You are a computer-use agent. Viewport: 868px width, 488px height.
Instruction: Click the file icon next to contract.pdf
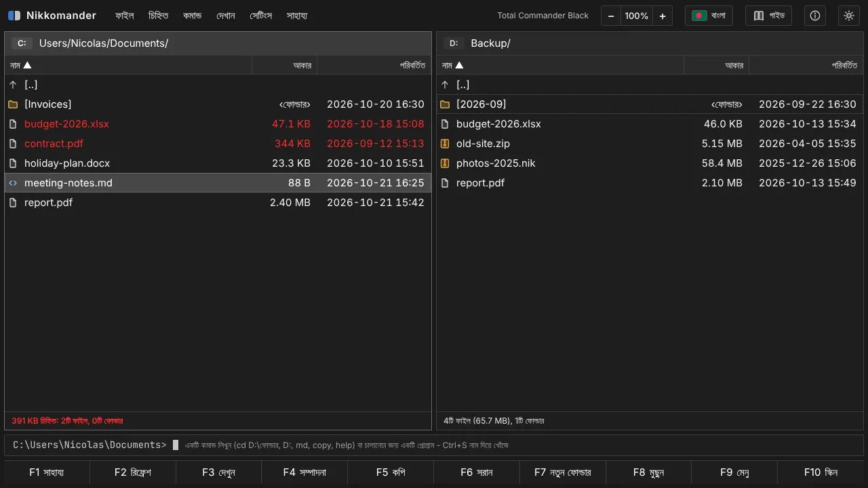(x=13, y=144)
